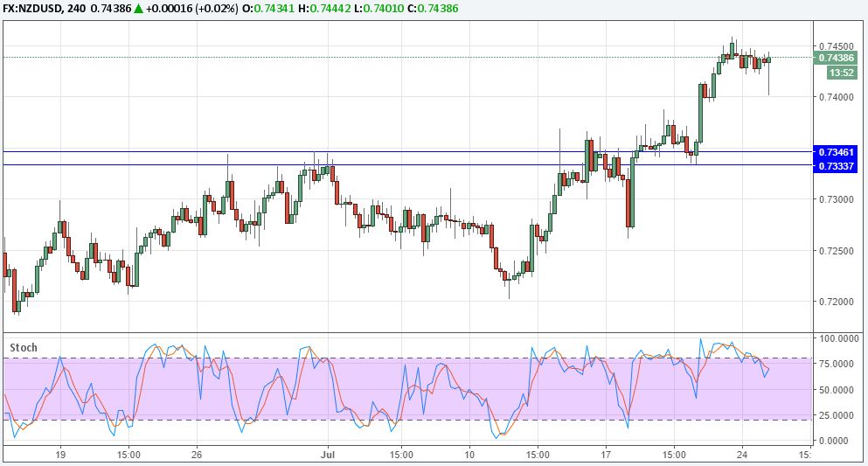Click the FX:NZDUSD symbol title
The width and height of the screenshot is (868, 466).
tap(31, 9)
